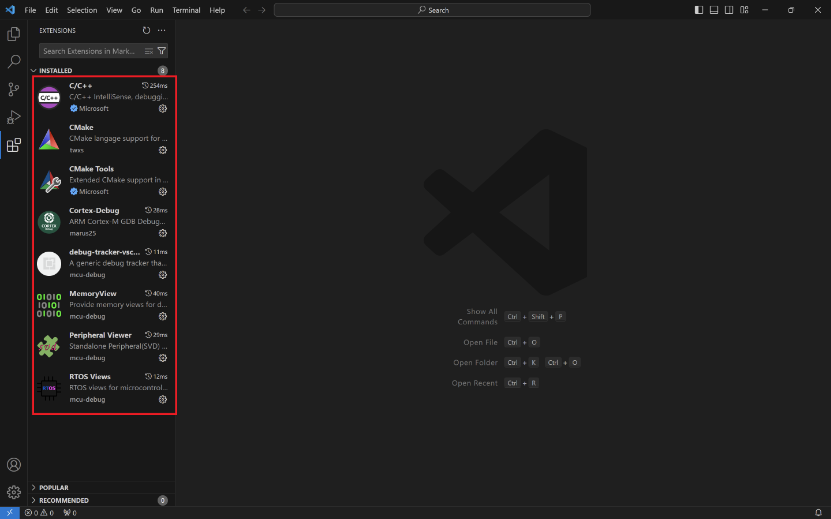Image resolution: width=831 pixels, height=519 pixels.
Task: Open Customize Layout control
Action: point(744,10)
